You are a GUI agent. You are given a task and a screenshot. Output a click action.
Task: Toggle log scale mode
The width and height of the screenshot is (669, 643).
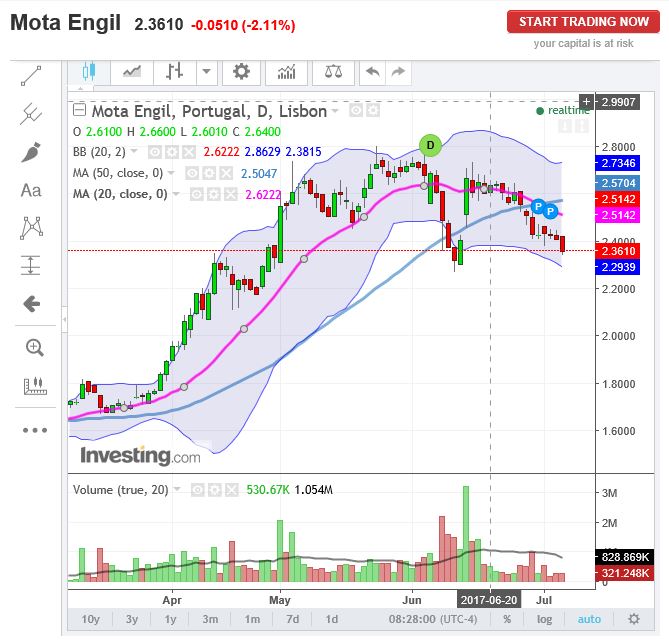click(x=544, y=619)
